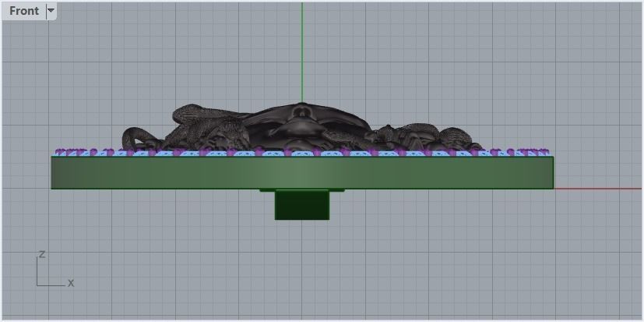Open the Front viewport dropdown arrow

coord(51,11)
